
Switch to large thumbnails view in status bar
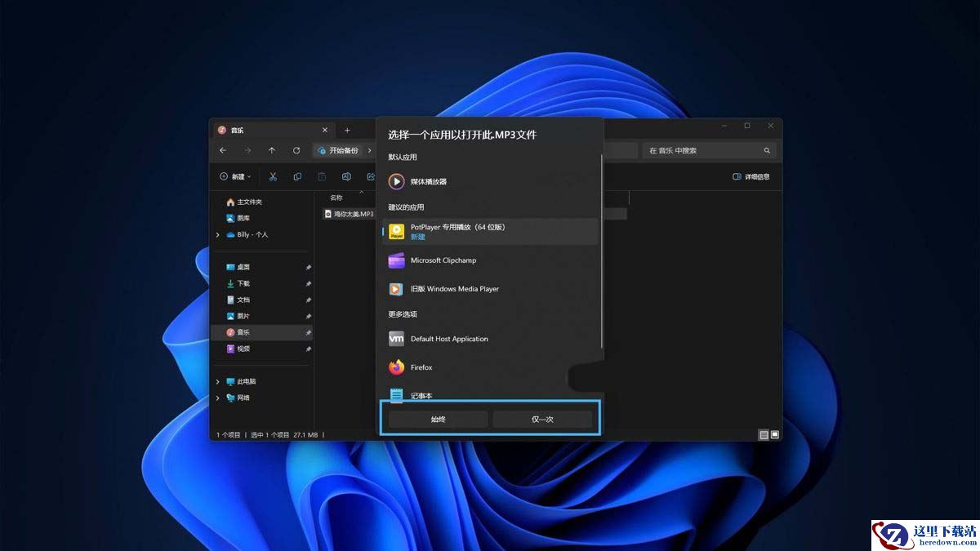click(x=775, y=435)
